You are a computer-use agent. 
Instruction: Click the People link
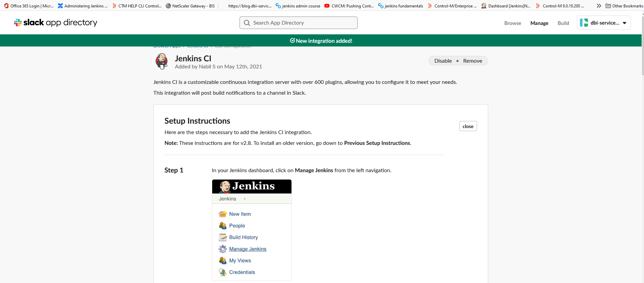pyautogui.click(x=237, y=225)
